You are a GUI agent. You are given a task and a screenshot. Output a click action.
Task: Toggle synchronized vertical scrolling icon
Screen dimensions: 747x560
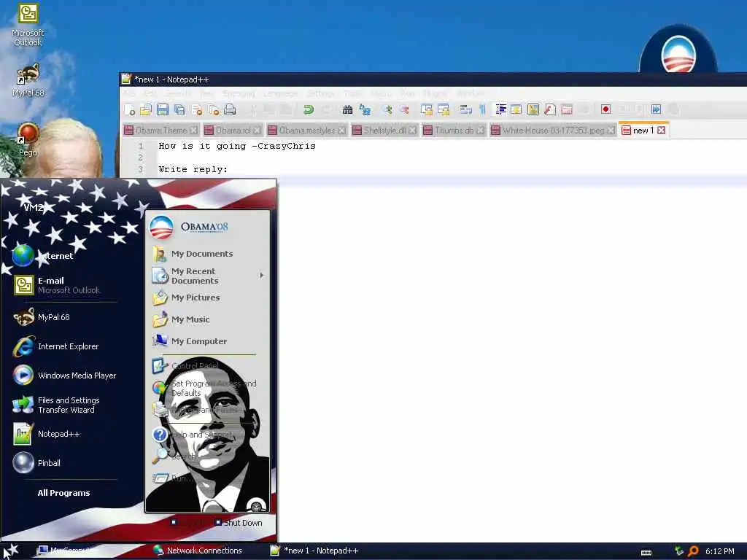coord(426,110)
